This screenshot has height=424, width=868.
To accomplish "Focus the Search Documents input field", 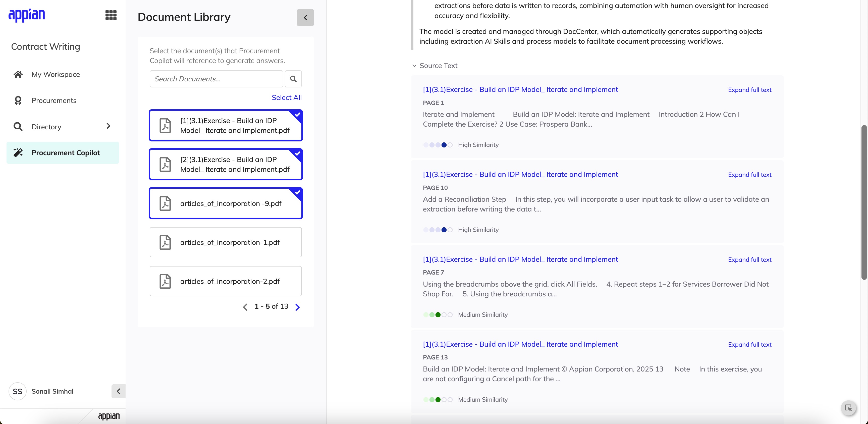I will point(216,79).
